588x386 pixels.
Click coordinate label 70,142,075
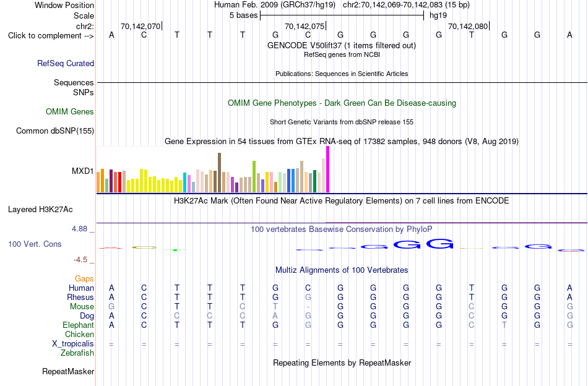click(304, 26)
